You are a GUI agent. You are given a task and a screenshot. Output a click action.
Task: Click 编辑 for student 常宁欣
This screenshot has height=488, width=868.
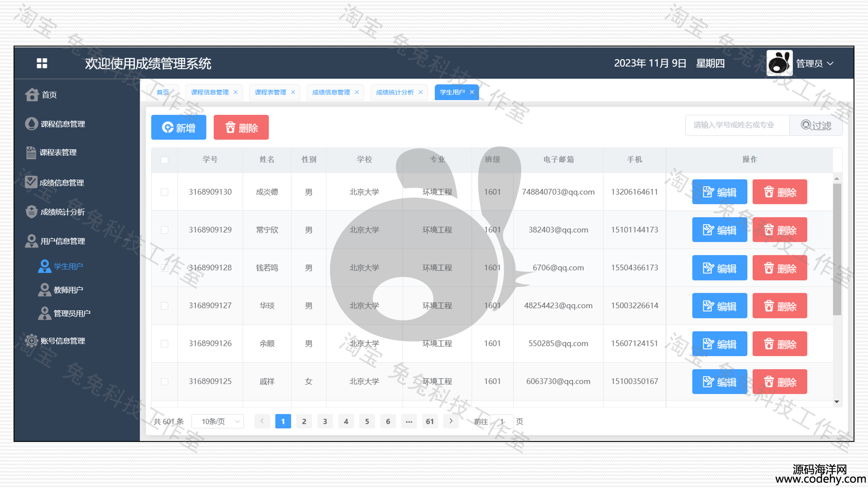click(719, 230)
